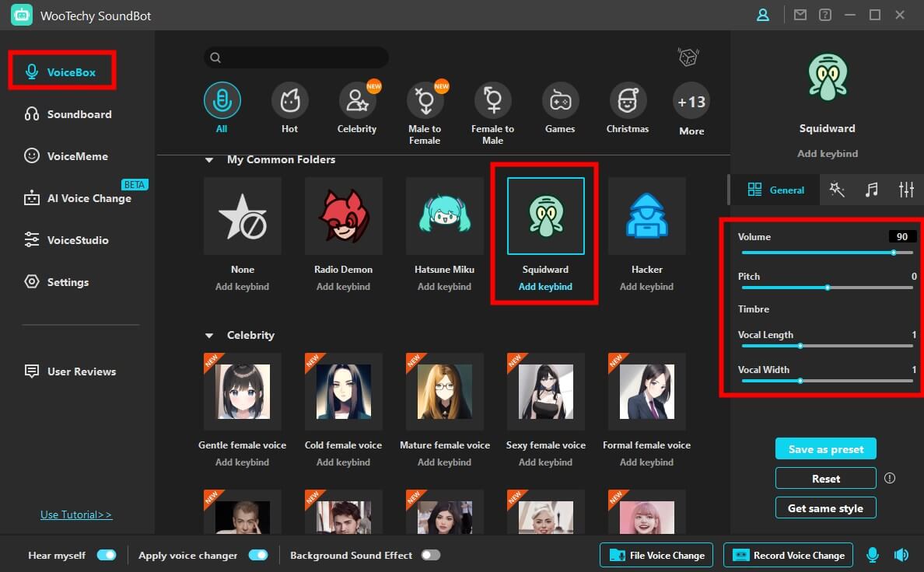The height and width of the screenshot is (572, 924).
Task: Enable Background Sound Effect toggle
Action: click(x=430, y=555)
